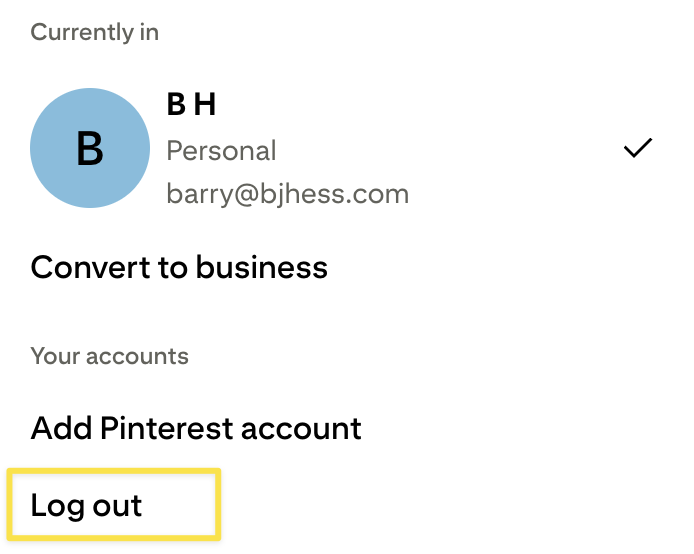Click the checkmark beside the current account
694x554 pixels.
click(x=637, y=148)
